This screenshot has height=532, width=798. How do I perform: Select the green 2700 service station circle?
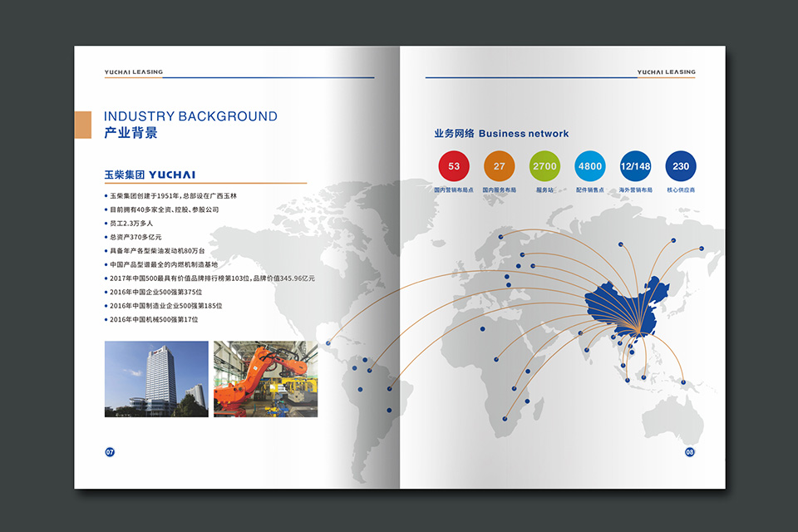click(x=544, y=166)
